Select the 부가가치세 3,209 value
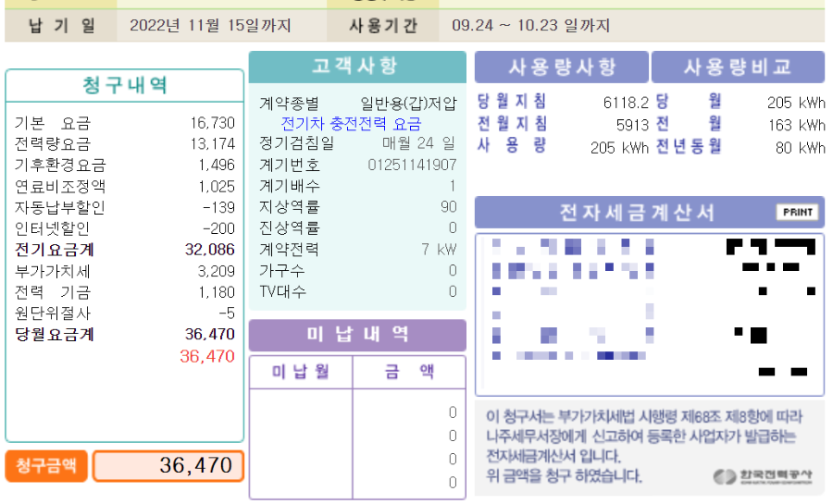The image size is (833, 504). [x=217, y=271]
